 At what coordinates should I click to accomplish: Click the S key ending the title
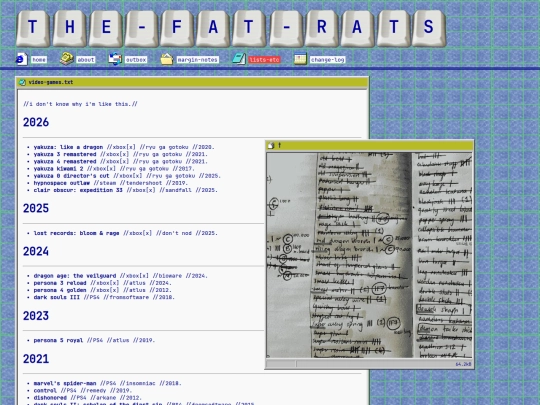pos(429,28)
